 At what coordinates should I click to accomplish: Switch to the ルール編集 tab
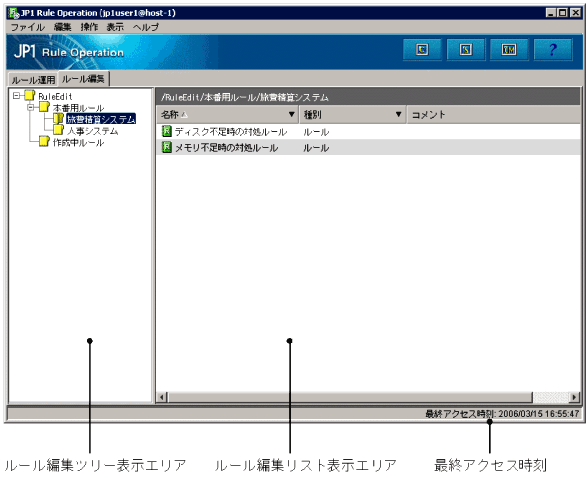pyautogui.click(x=83, y=79)
